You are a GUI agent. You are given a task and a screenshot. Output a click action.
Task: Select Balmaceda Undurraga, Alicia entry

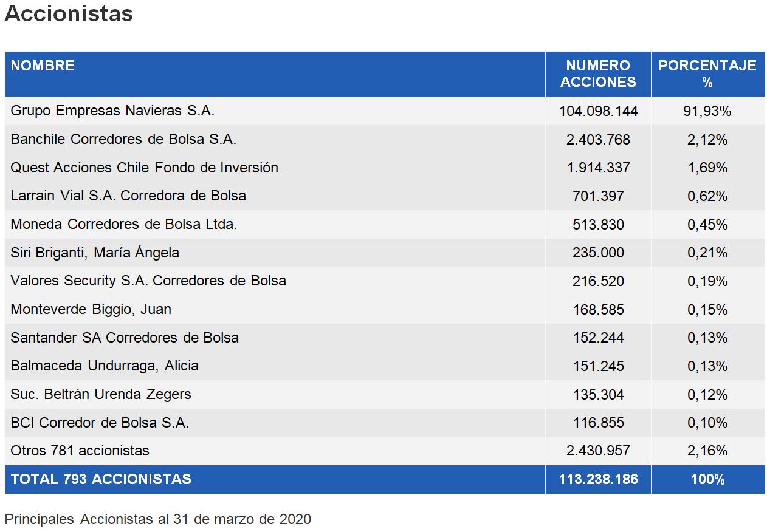[x=105, y=366]
